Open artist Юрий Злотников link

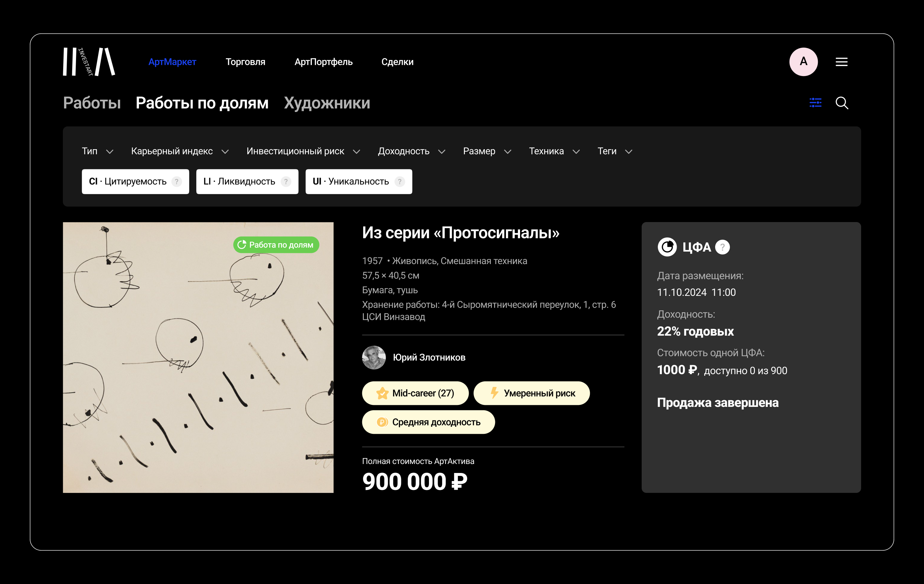click(x=429, y=357)
